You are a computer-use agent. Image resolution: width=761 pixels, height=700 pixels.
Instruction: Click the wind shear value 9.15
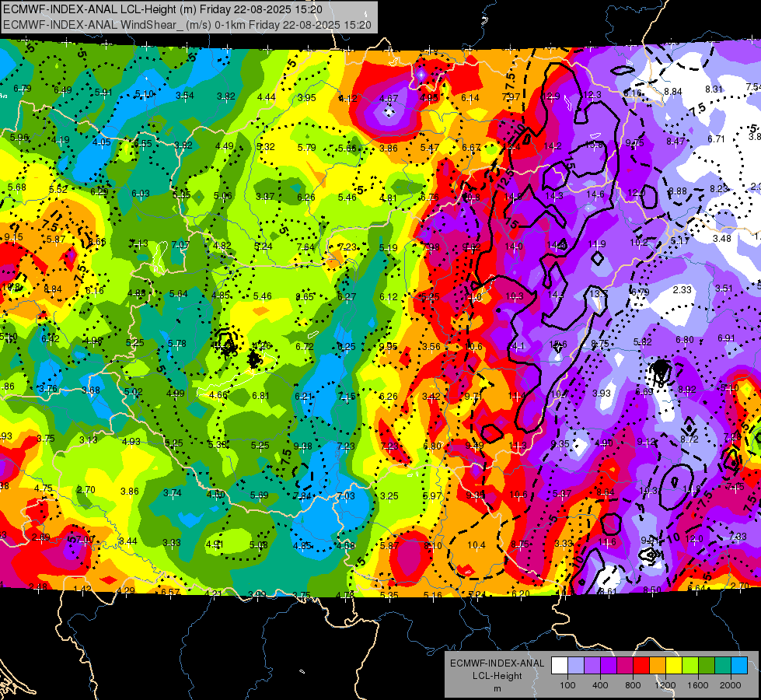pyautogui.click(x=13, y=237)
